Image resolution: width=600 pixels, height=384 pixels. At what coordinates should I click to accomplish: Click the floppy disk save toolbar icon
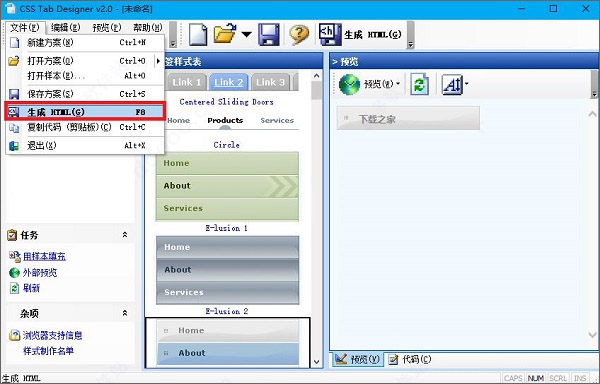269,34
